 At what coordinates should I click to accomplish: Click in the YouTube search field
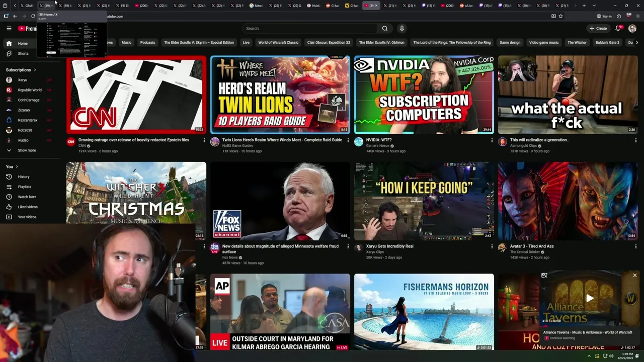click(309, 29)
